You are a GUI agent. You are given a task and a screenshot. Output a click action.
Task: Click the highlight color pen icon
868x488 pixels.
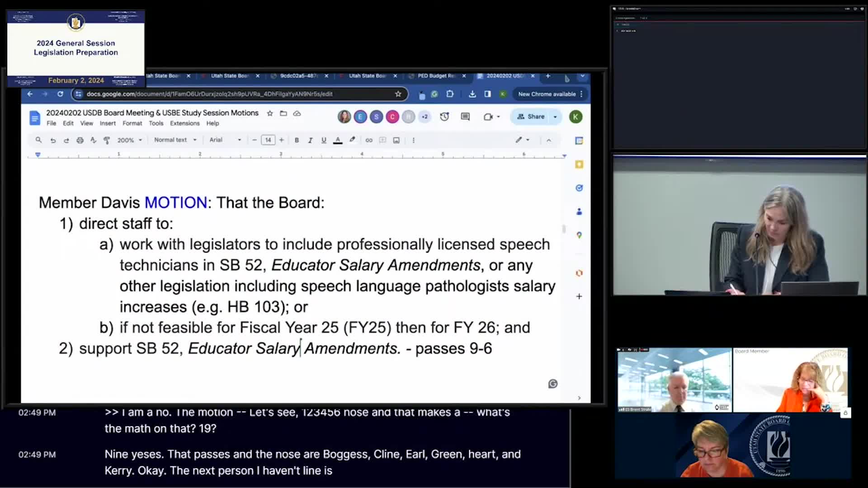[x=352, y=140]
